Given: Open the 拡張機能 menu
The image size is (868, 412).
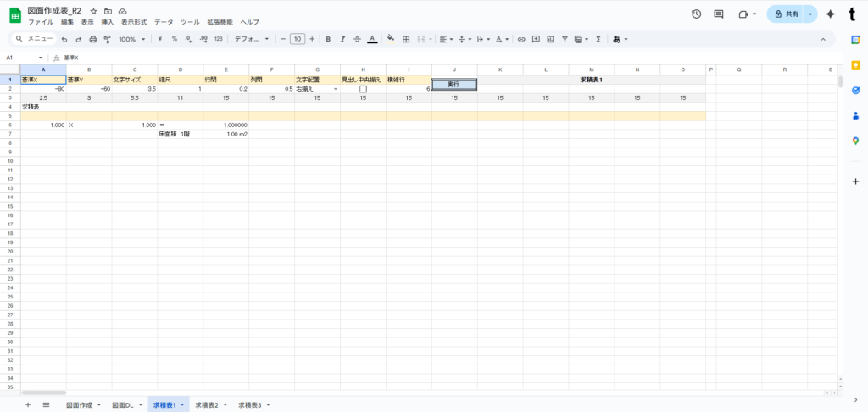Looking at the screenshot, I should click(x=220, y=22).
